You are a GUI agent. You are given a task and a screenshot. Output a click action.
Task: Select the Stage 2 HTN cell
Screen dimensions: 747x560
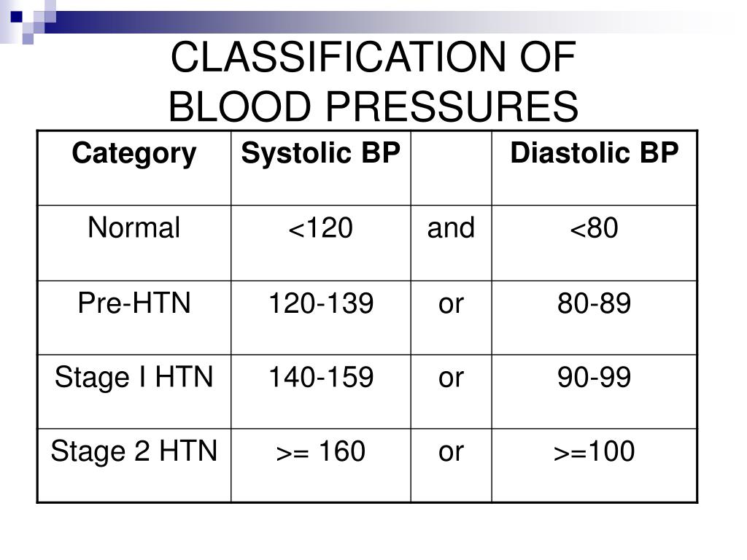click(x=134, y=465)
